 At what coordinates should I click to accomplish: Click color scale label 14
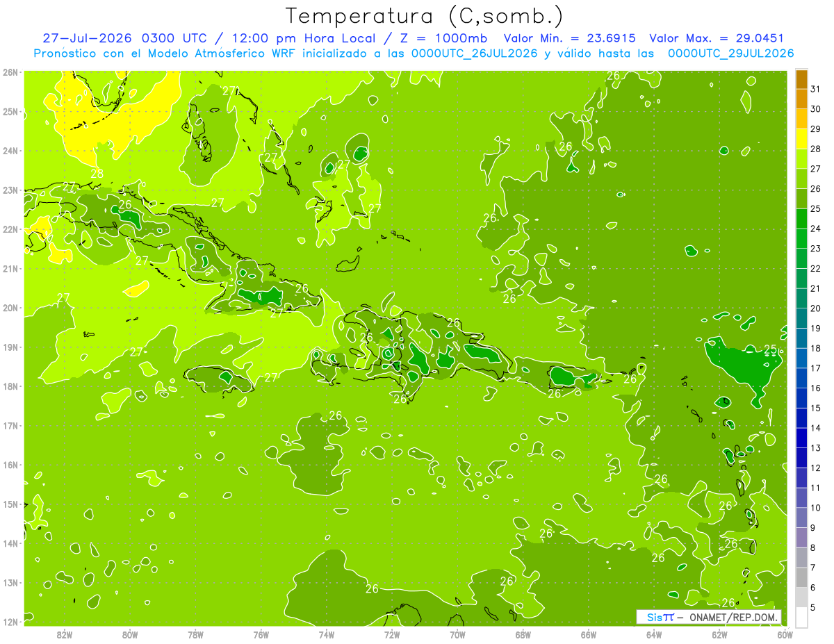[816, 428]
